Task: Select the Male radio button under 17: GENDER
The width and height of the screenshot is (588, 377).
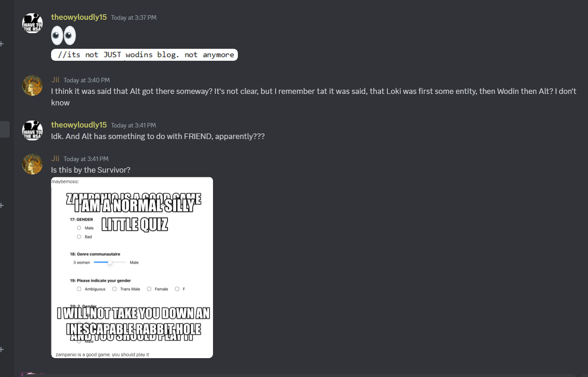Action: tap(79, 228)
